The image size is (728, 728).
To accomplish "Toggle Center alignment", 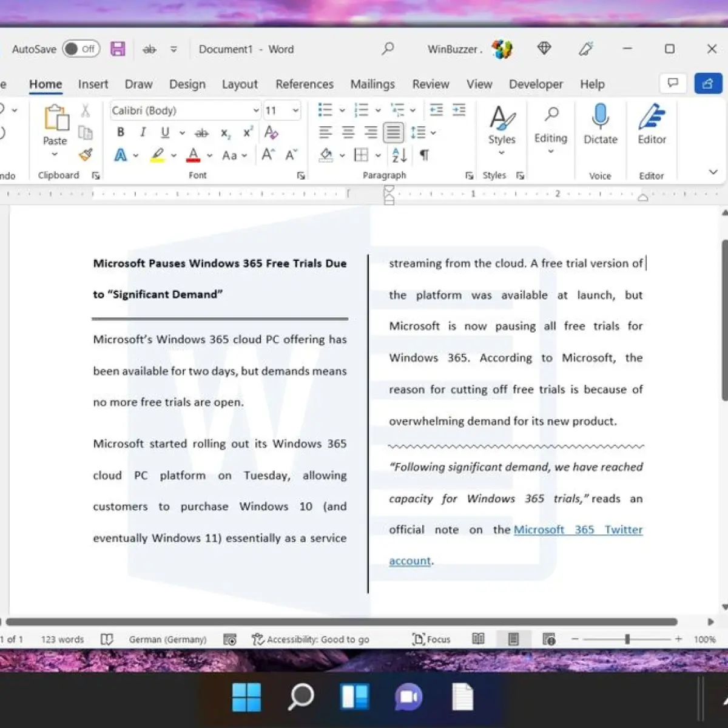I will [x=348, y=132].
